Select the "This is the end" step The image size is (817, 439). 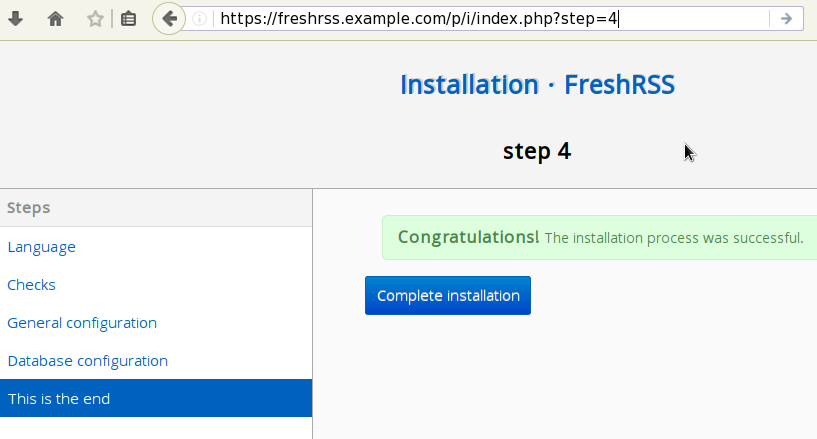pos(59,398)
